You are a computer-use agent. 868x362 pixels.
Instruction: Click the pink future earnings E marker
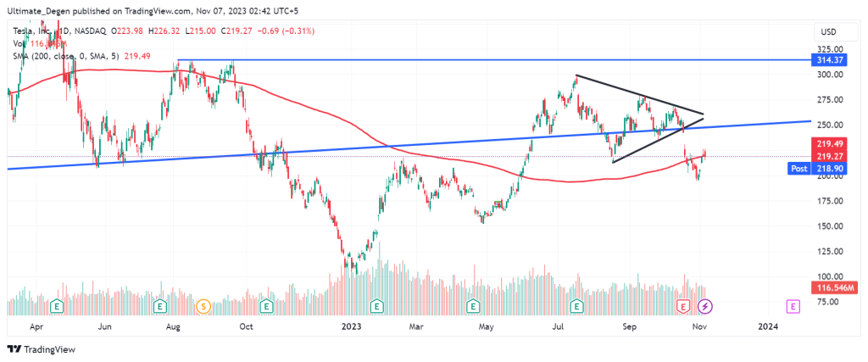[793, 305]
